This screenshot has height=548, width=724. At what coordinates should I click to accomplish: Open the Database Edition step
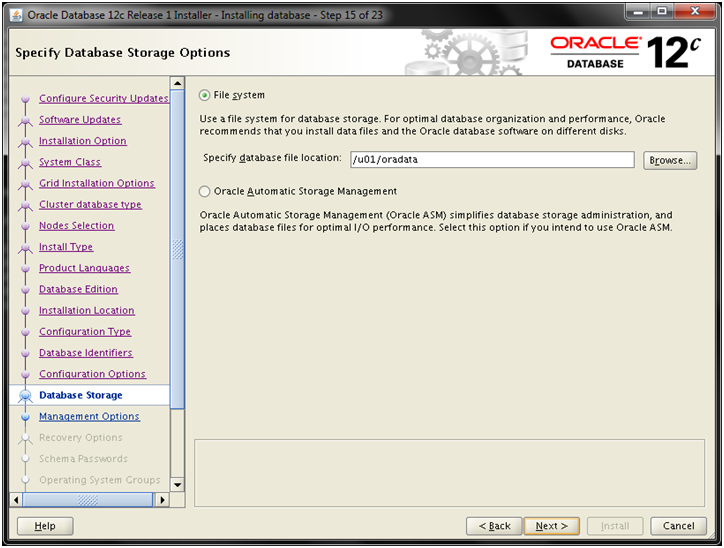tap(78, 289)
